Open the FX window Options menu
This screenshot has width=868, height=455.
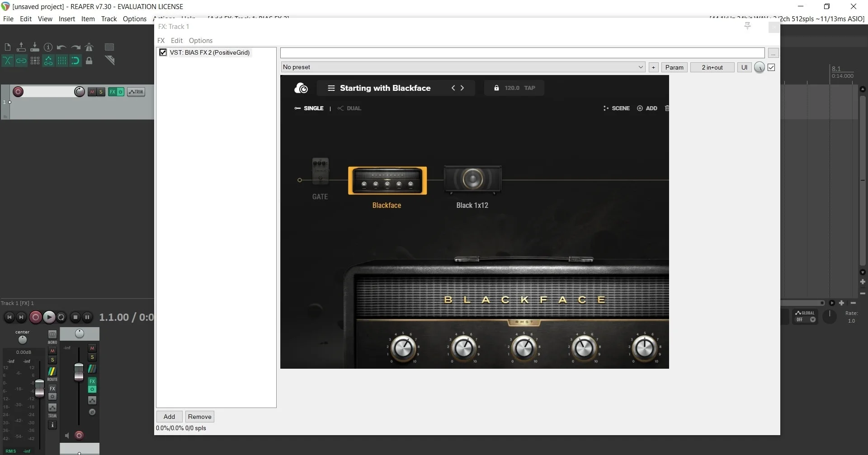tap(200, 41)
